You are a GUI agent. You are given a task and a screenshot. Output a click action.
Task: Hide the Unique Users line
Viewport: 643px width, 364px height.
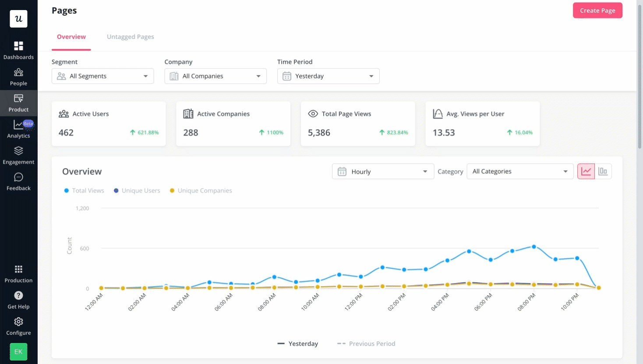[x=137, y=190]
